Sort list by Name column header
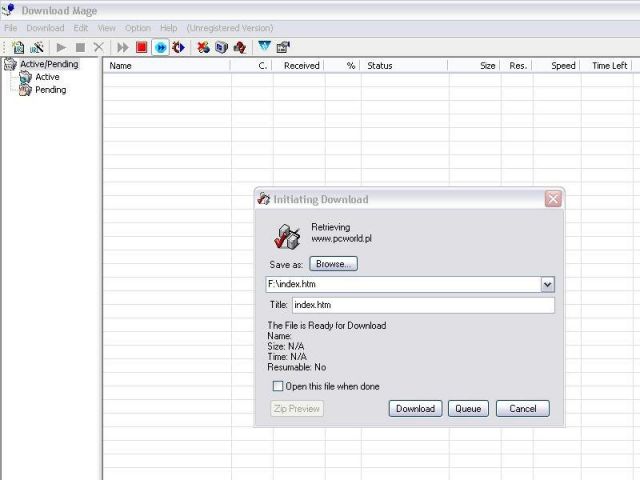The image size is (640, 480). pyautogui.click(x=166, y=66)
